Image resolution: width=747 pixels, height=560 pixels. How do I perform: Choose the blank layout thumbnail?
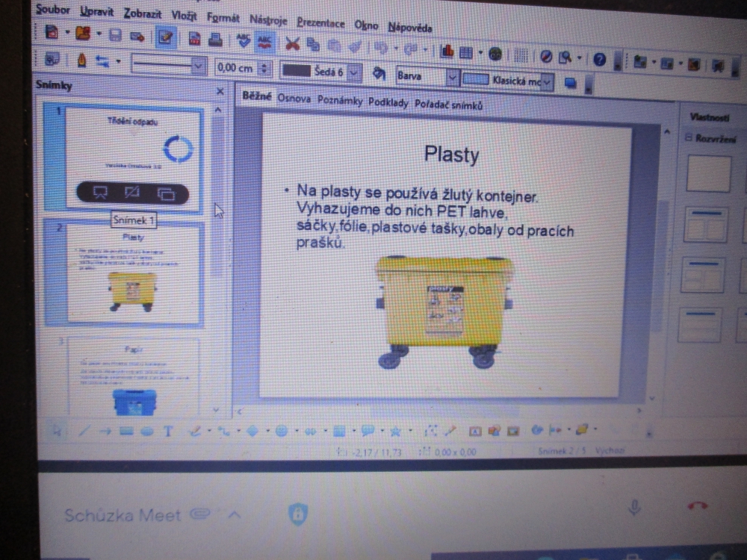point(709,175)
